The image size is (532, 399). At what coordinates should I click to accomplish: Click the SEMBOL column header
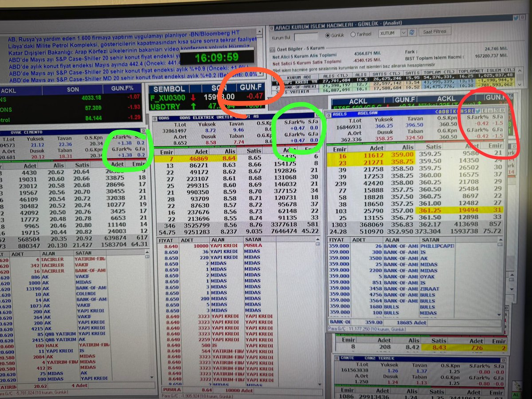[x=169, y=89]
